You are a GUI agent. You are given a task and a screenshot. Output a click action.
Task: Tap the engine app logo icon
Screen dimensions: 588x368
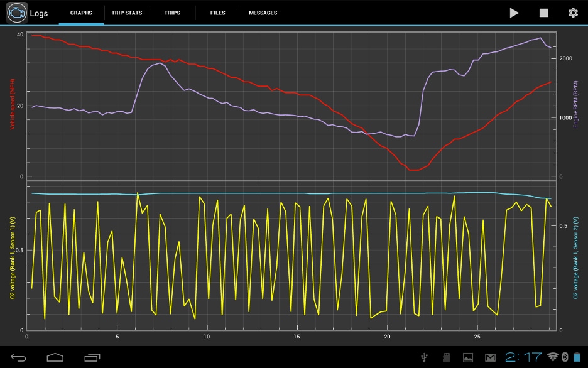pos(17,13)
